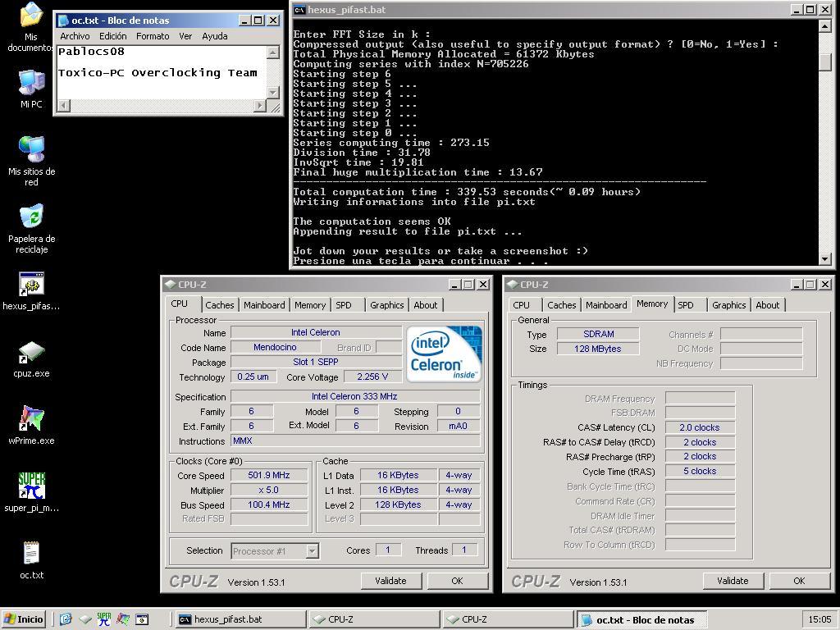Viewport: 840px width, 630px height.
Task: Open Formato menu in Notepad
Action: tap(153, 36)
